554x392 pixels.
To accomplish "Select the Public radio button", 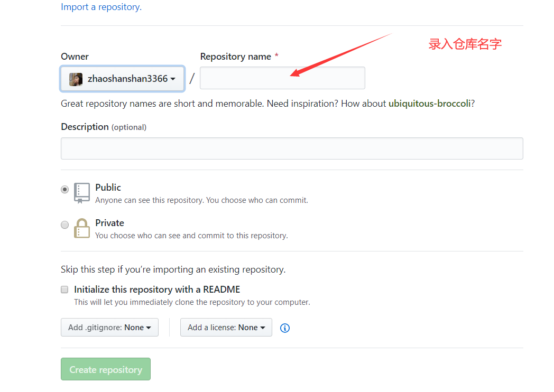I will [x=64, y=190].
